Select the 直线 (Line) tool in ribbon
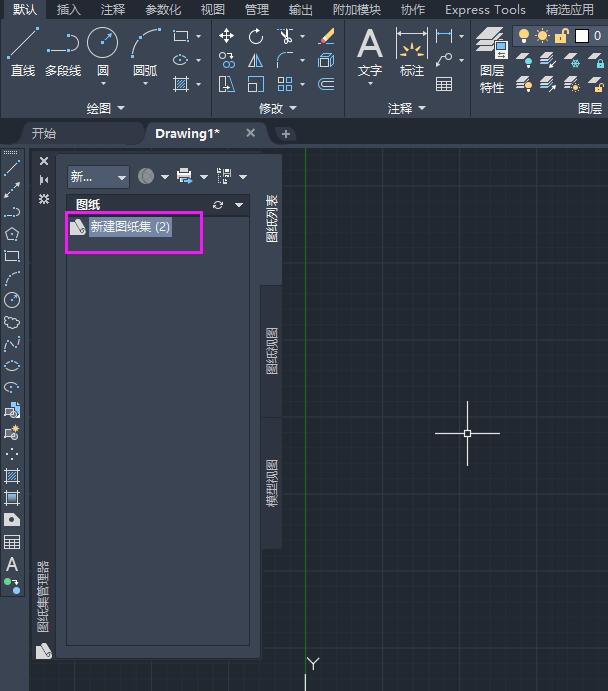The width and height of the screenshot is (608, 691). pos(22,52)
